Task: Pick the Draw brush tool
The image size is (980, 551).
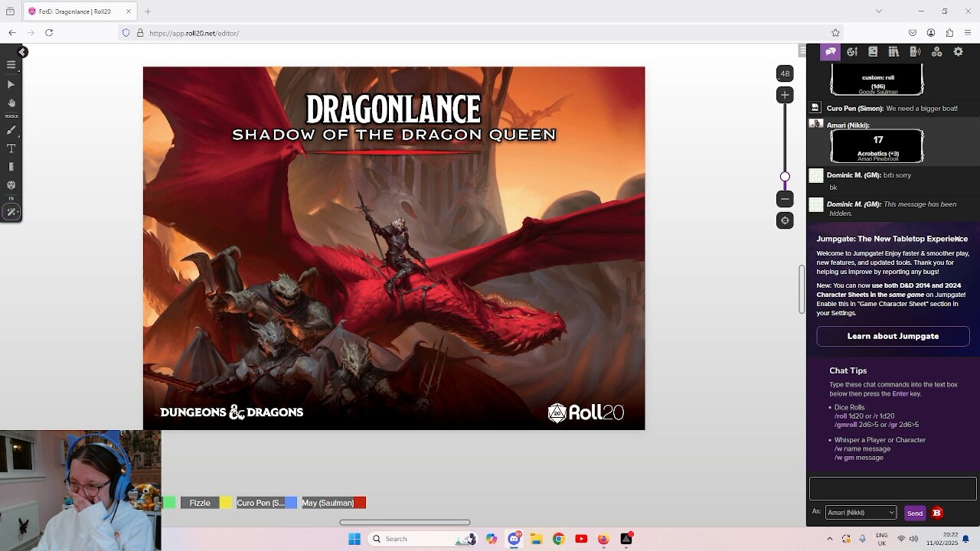Action: (11, 130)
